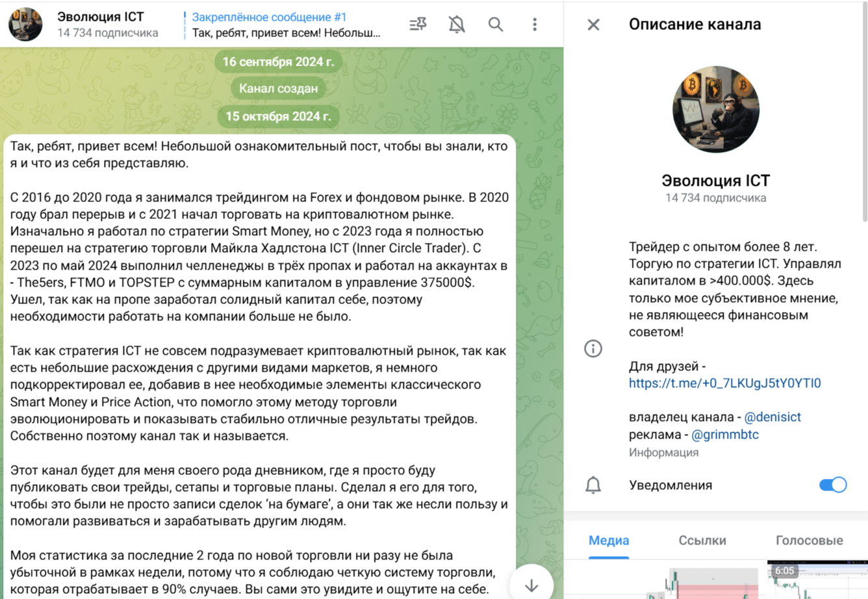Image resolution: width=868 pixels, height=599 pixels.
Task: Switch to the Голосовые tab
Action: pos(810,541)
